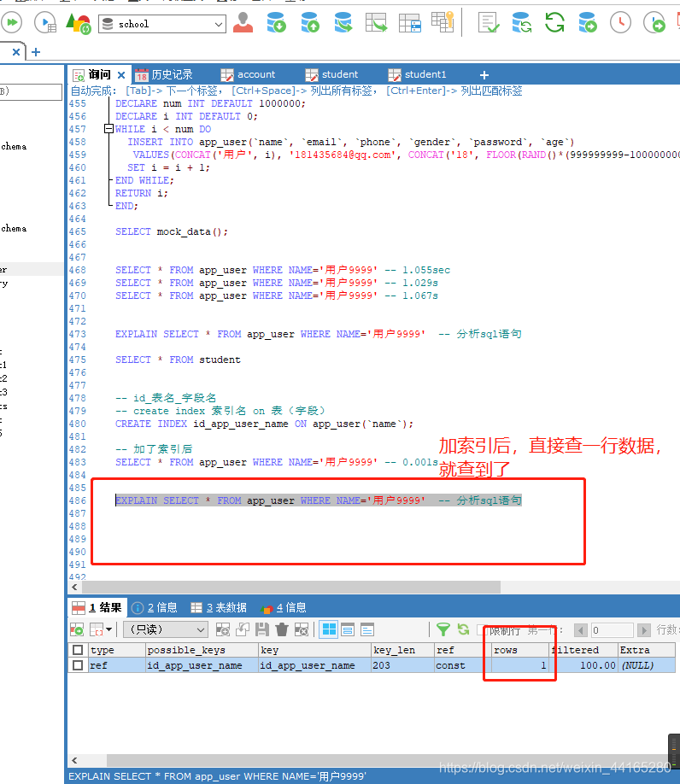Click the insert new row icon in result toolbar
This screenshot has height=784, width=680.
[x=223, y=629]
